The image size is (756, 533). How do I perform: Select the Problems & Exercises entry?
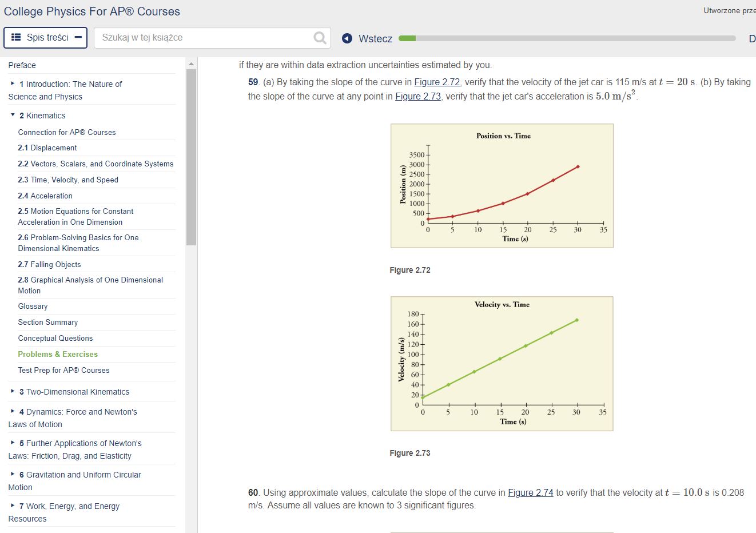pyautogui.click(x=58, y=354)
